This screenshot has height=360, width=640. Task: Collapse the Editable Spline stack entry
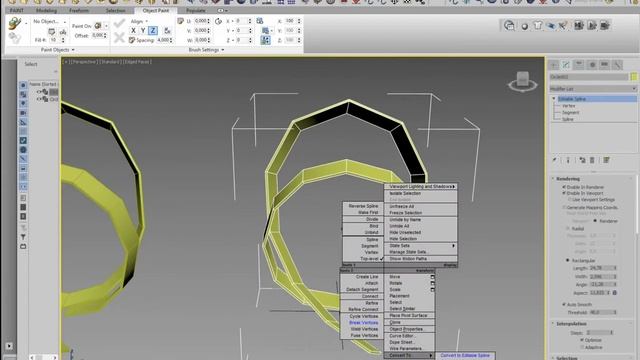click(x=554, y=99)
